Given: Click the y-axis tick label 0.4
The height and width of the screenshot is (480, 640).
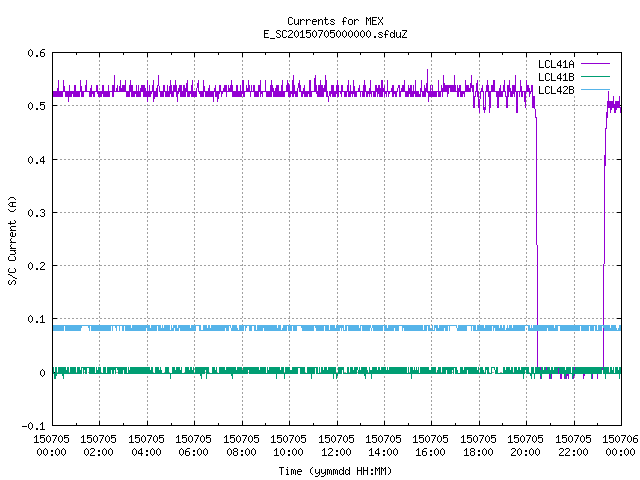Looking at the screenshot, I should [36, 160].
